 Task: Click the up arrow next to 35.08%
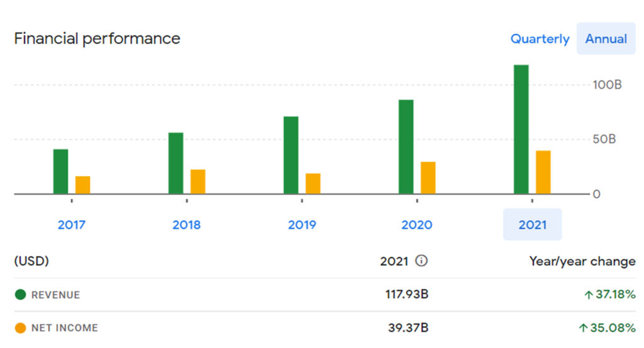583,328
